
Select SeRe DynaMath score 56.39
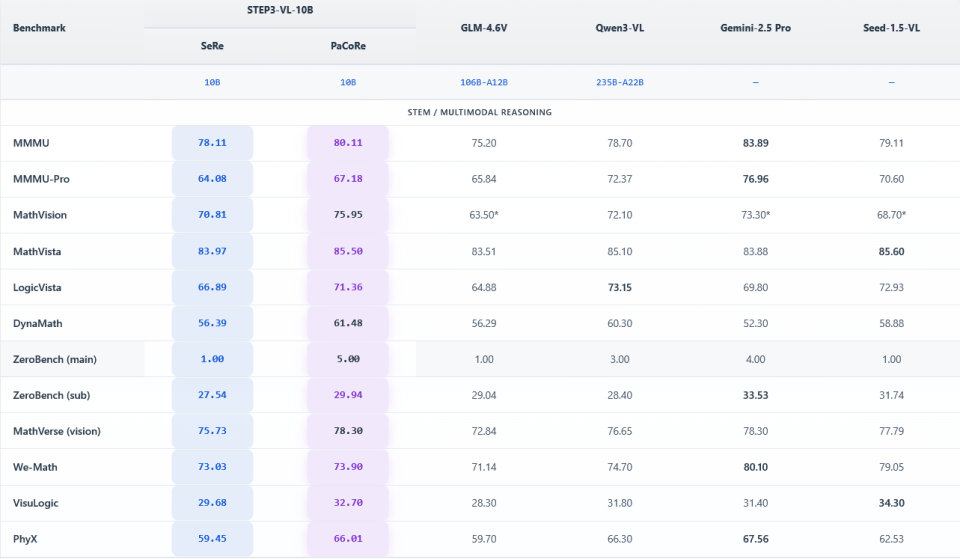212,323
